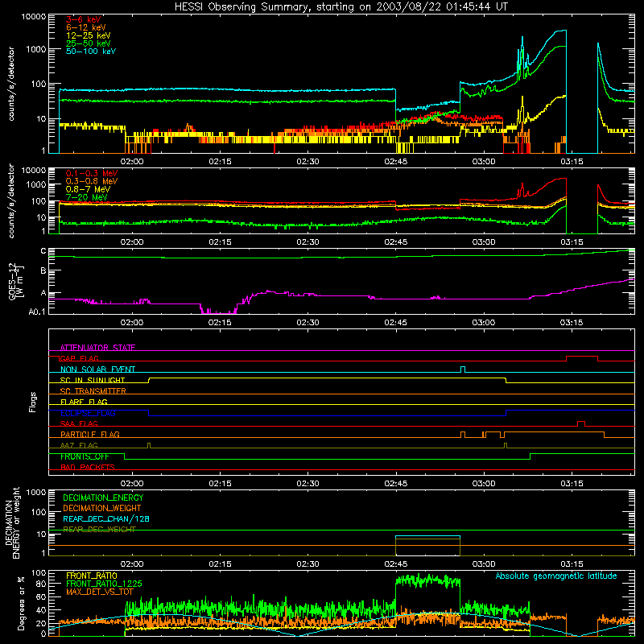Click the '0.1-0.3 MeV' legend label
644x644 pixels.
coord(92,173)
